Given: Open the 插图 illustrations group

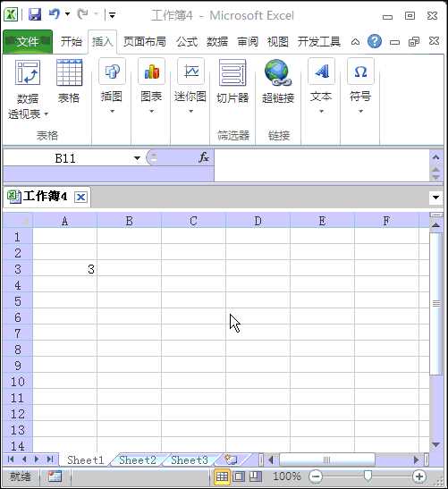Looking at the screenshot, I should 112,86.
